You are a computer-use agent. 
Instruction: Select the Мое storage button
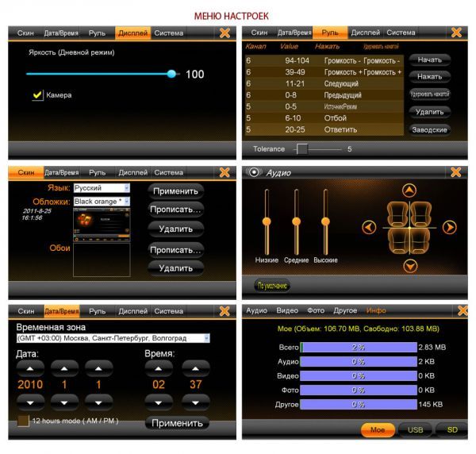pyautogui.click(x=378, y=429)
